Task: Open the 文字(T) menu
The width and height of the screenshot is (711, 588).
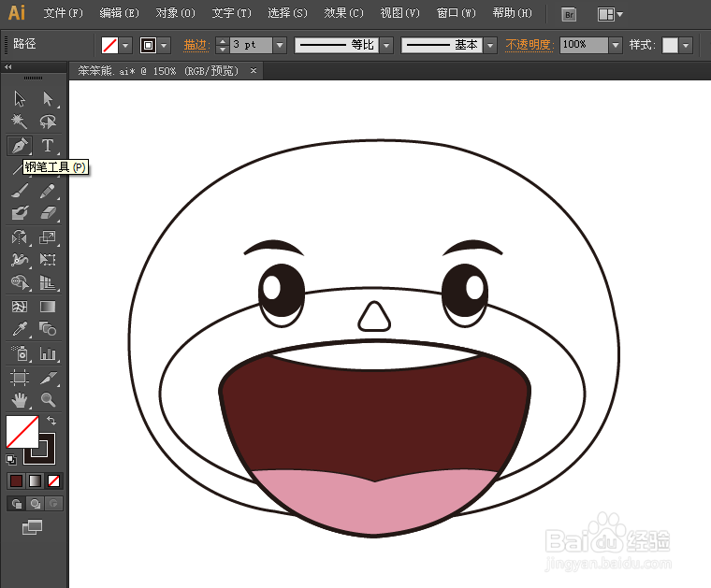Action: point(231,13)
